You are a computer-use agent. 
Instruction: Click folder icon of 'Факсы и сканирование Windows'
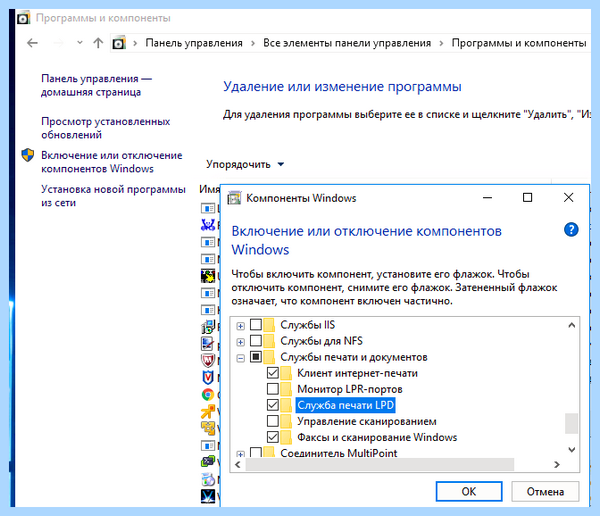pyautogui.click(x=286, y=437)
